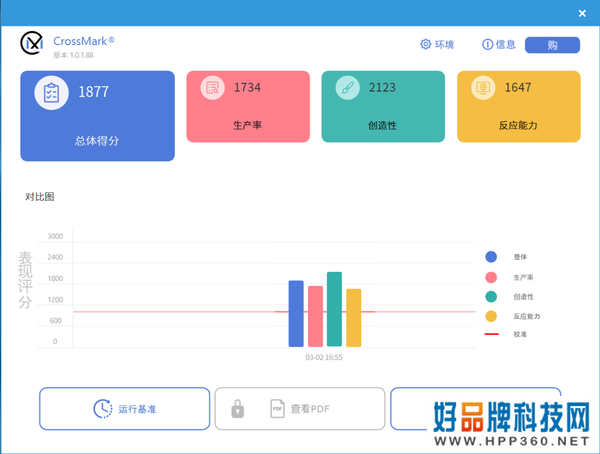This screenshot has height=454, width=600.
Task: Click the 对比图 chart heading
Action: tap(40, 197)
